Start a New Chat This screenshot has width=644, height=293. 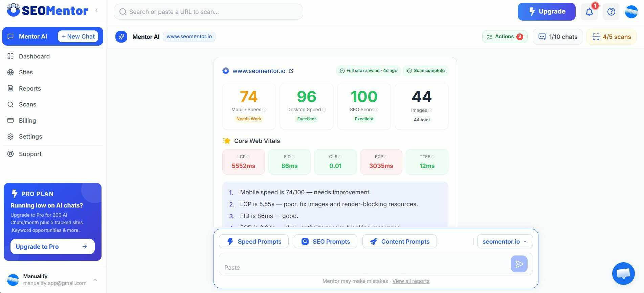click(x=78, y=36)
